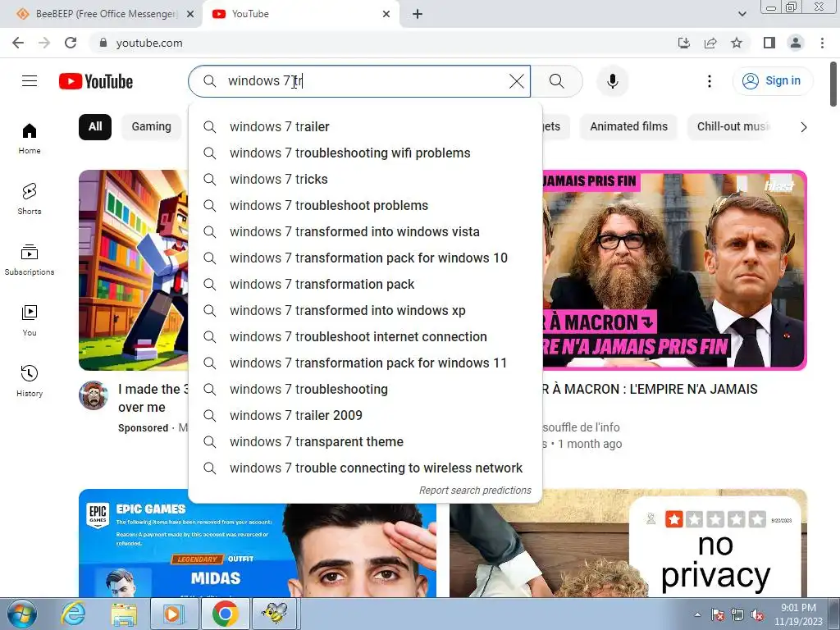Image resolution: width=840 pixels, height=630 pixels.
Task: Choose windows 7 transformed into windows xp
Action: [x=365, y=311]
